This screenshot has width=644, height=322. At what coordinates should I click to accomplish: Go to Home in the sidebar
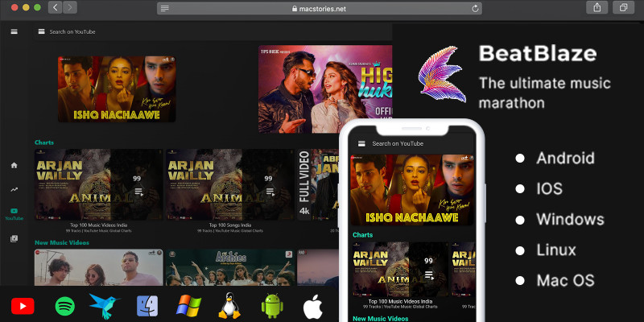pos(14,165)
